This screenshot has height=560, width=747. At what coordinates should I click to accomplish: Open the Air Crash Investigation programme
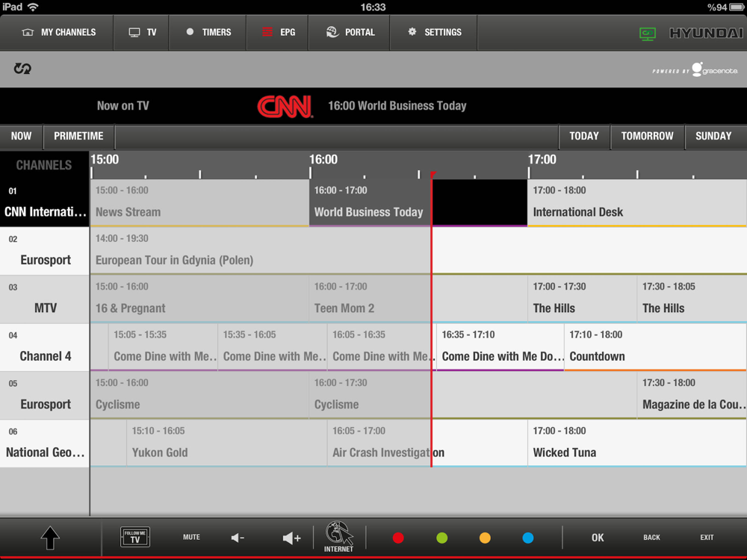[427, 444]
